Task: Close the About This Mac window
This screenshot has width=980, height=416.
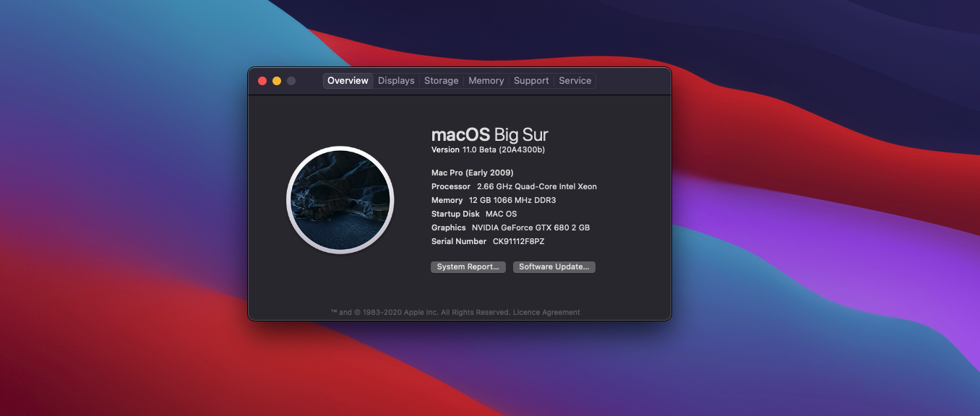Action: point(262,81)
